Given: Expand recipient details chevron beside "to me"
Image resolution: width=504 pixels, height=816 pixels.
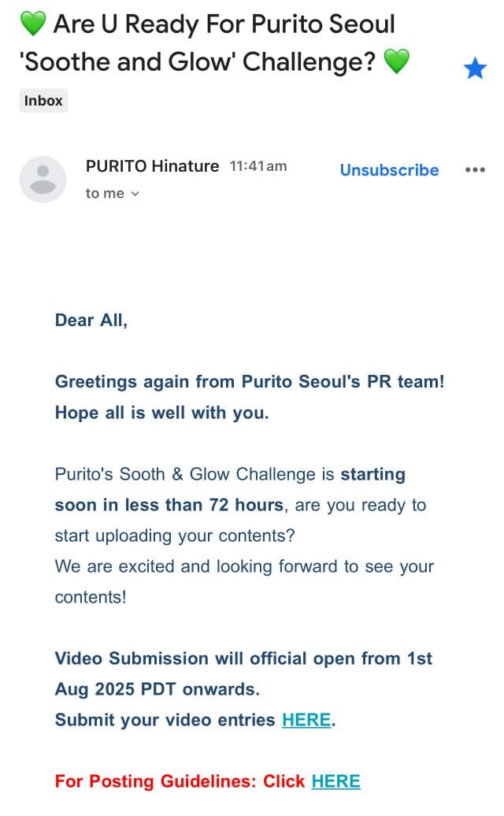Looking at the screenshot, I should [135, 194].
